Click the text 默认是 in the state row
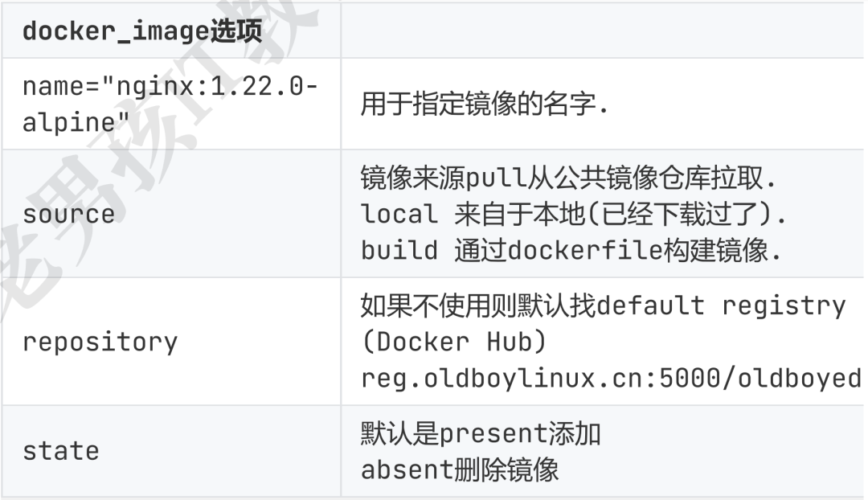Screen dimensions: 868x500 click(389, 433)
